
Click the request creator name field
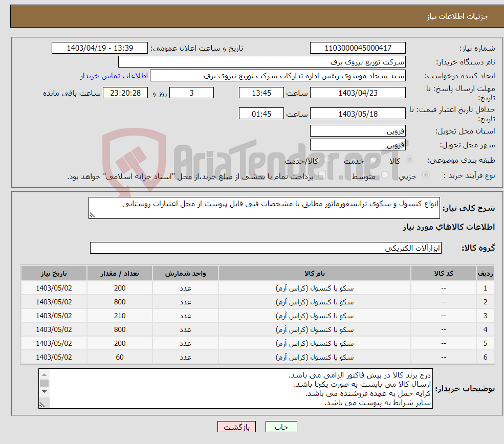pos(278,76)
